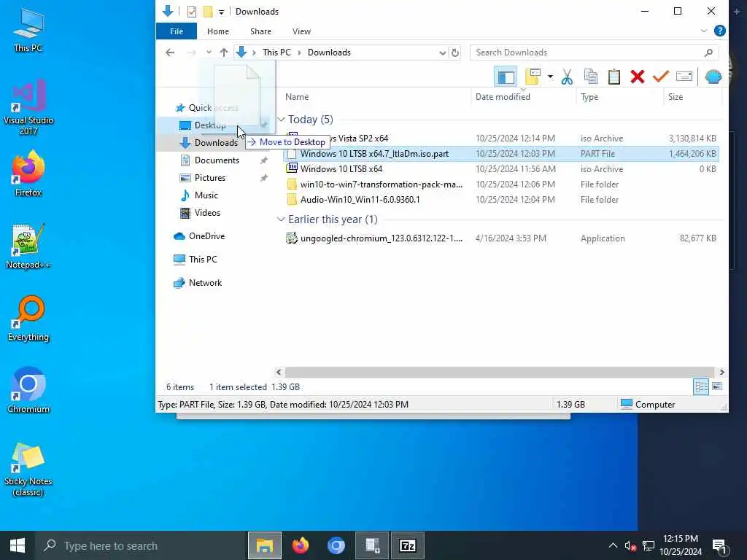Collapse the Today (5) group

[x=281, y=120]
